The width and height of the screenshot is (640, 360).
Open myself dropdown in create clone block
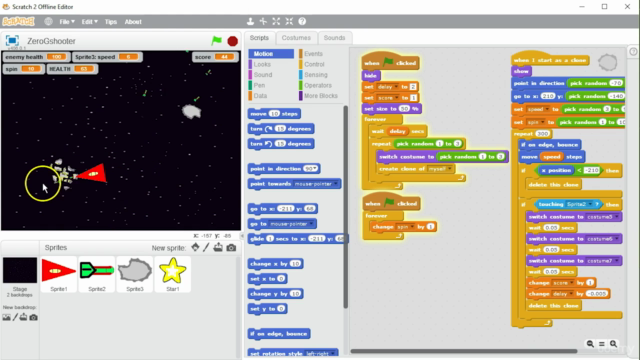[450, 169]
